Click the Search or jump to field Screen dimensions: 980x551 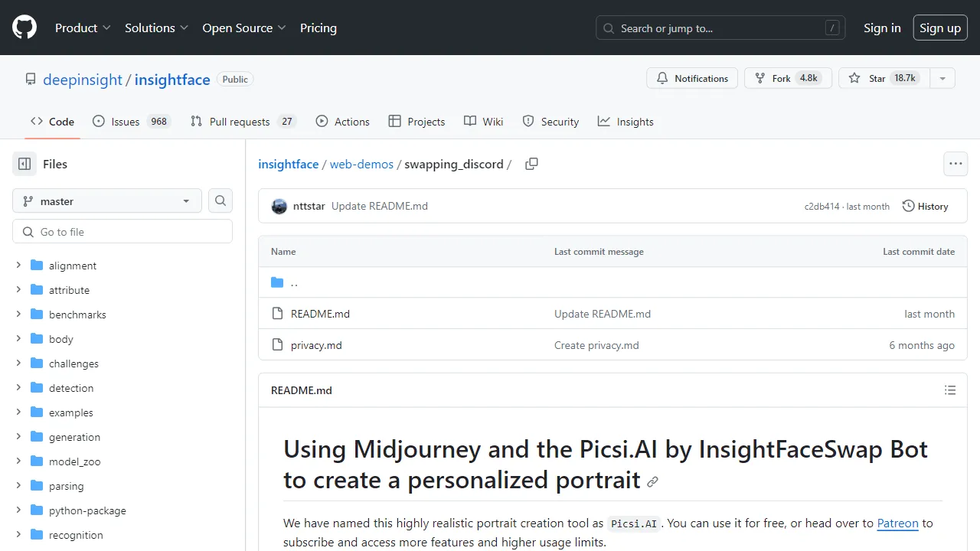click(720, 28)
